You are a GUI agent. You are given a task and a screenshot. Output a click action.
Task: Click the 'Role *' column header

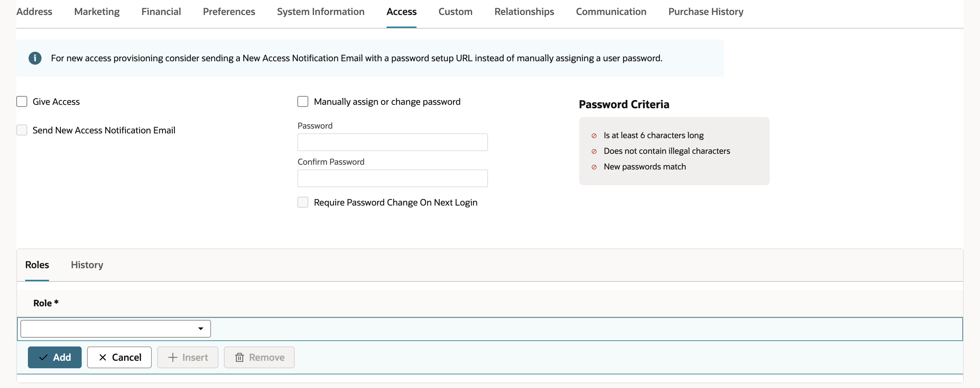pyautogui.click(x=46, y=303)
